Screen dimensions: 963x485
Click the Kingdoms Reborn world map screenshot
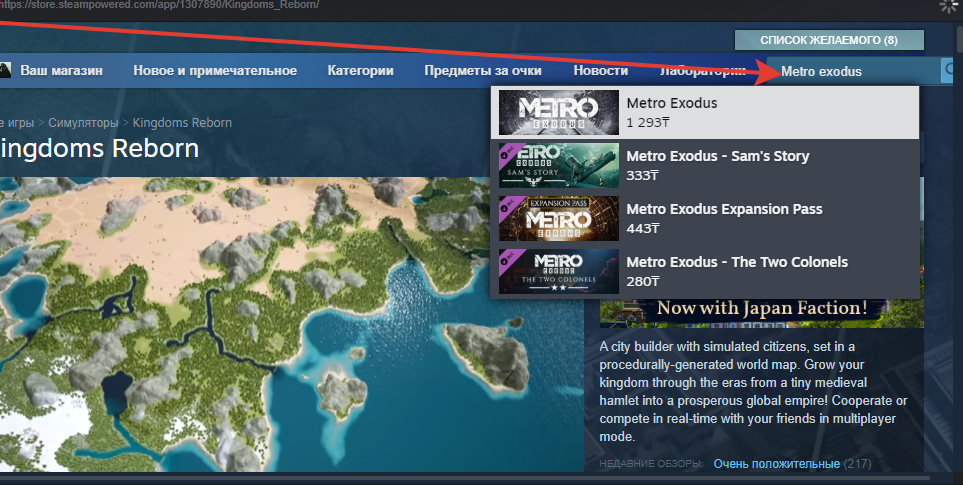coord(292,324)
